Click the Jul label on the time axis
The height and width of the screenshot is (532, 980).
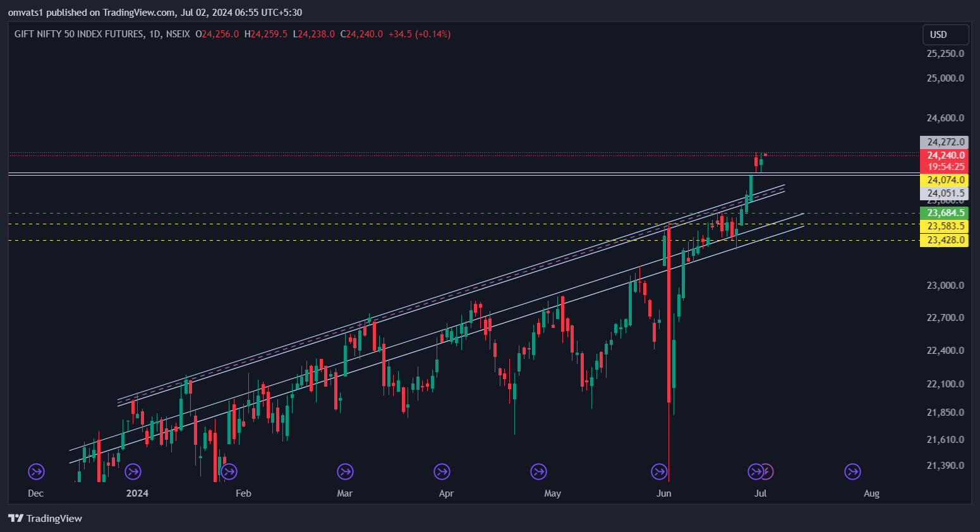pos(761,493)
